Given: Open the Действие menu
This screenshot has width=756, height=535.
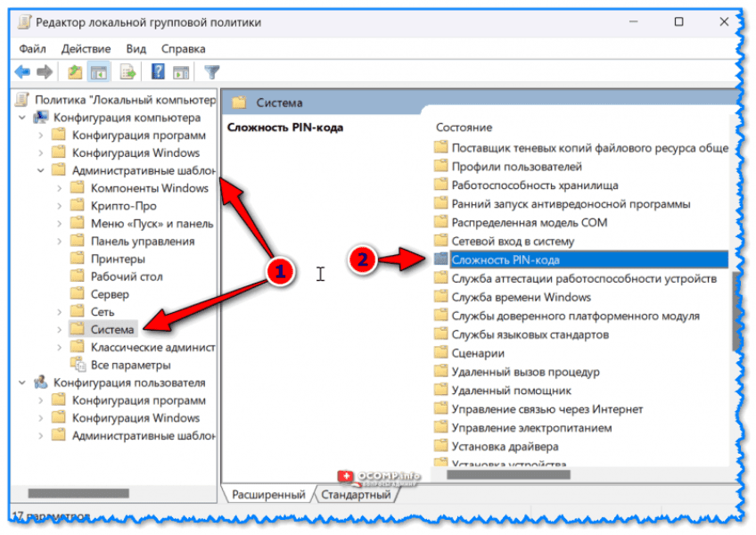Looking at the screenshot, I should point(84,48).
